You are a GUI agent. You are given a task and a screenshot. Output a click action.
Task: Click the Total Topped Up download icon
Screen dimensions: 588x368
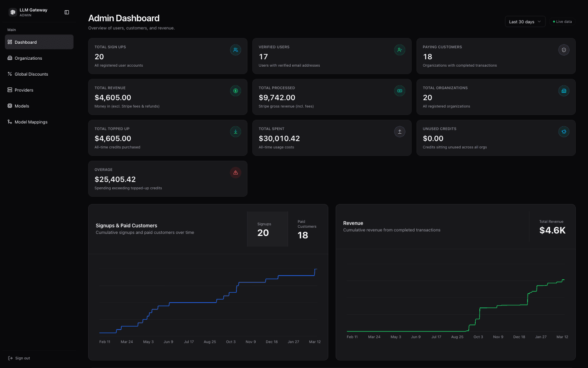[x=236, y=132]
